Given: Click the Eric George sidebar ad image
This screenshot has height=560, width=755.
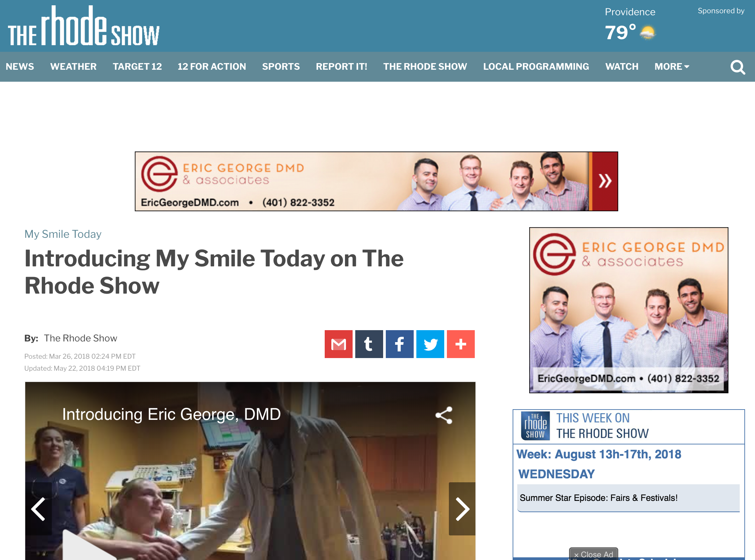Looking at the screenshot, I should coord(629,310).
